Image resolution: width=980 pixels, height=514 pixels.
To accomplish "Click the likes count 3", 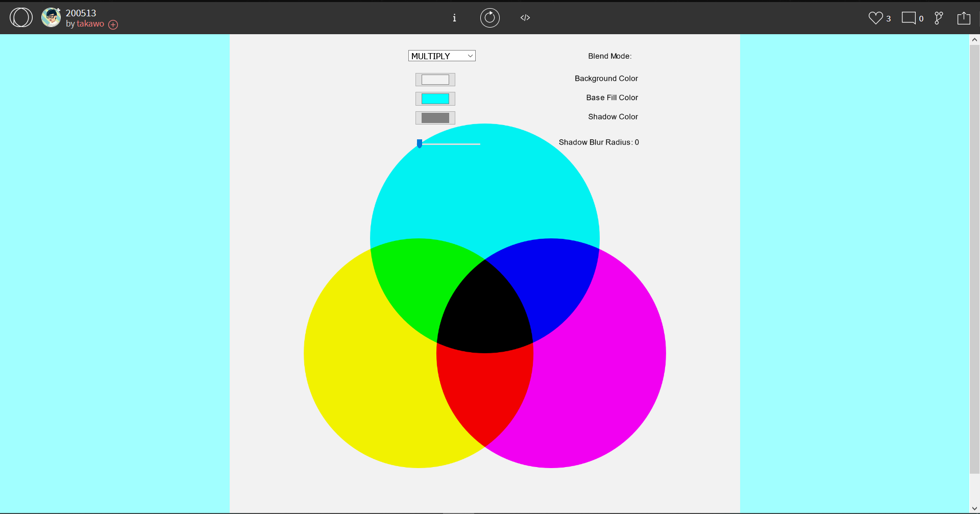I will [x=889, y=19].
